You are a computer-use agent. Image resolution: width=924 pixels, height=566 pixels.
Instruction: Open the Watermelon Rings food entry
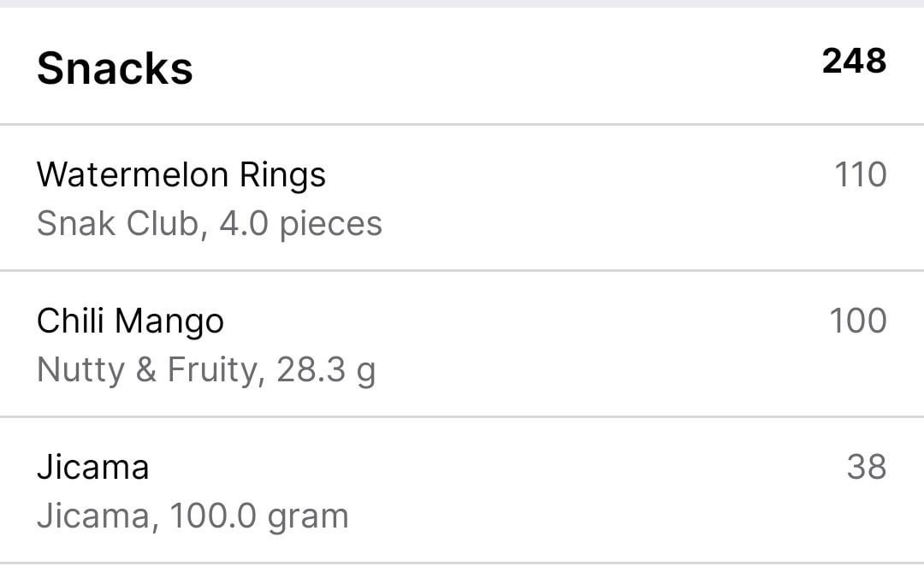click(462, 198)
